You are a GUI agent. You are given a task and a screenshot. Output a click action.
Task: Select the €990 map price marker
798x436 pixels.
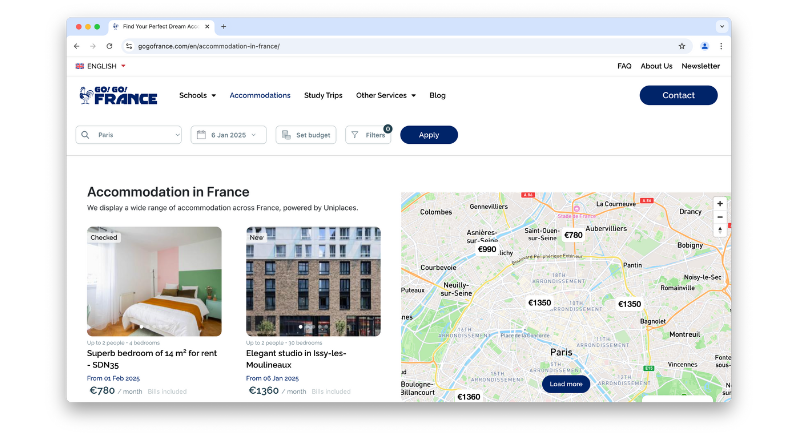click(487, 249)
